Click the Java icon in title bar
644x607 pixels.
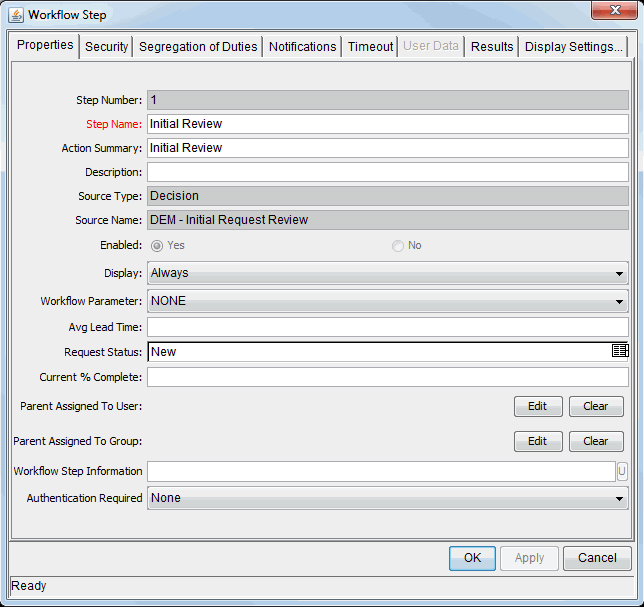(16, 15)
